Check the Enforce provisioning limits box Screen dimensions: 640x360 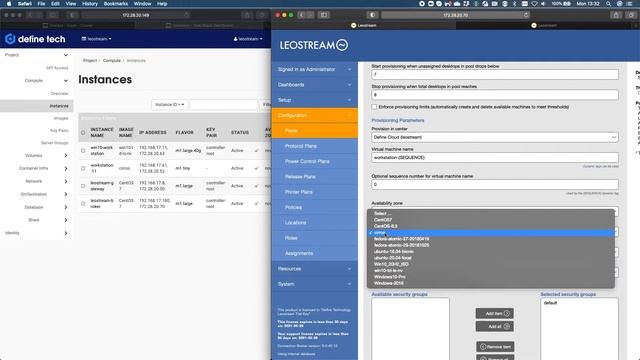tap(374, 107)
